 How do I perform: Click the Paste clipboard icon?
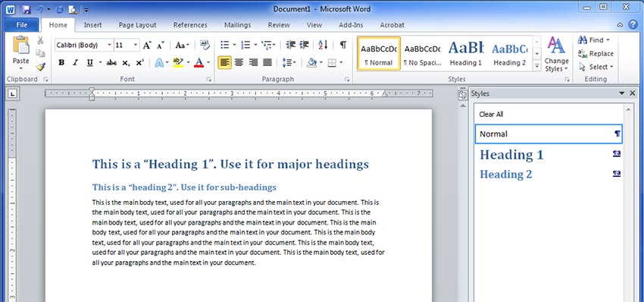20,46
